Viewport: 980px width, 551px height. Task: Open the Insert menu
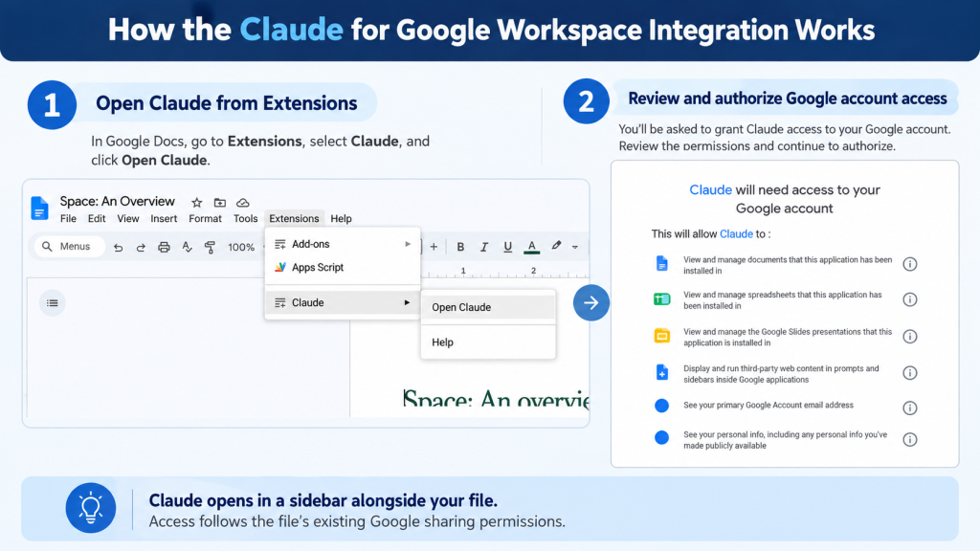tap(164, 219)
